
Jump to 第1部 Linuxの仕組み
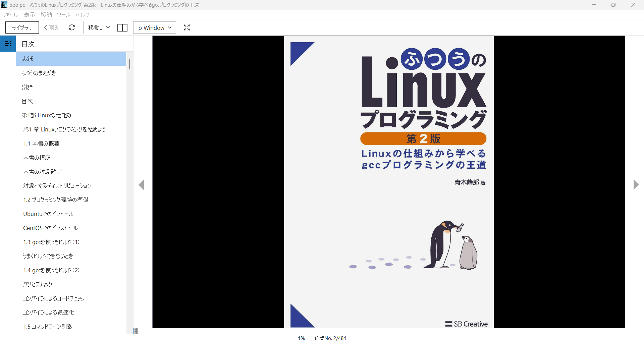click(x=71, y=115)
